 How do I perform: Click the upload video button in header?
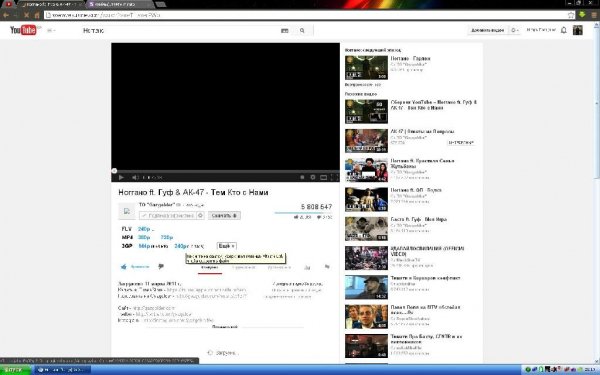487,30
